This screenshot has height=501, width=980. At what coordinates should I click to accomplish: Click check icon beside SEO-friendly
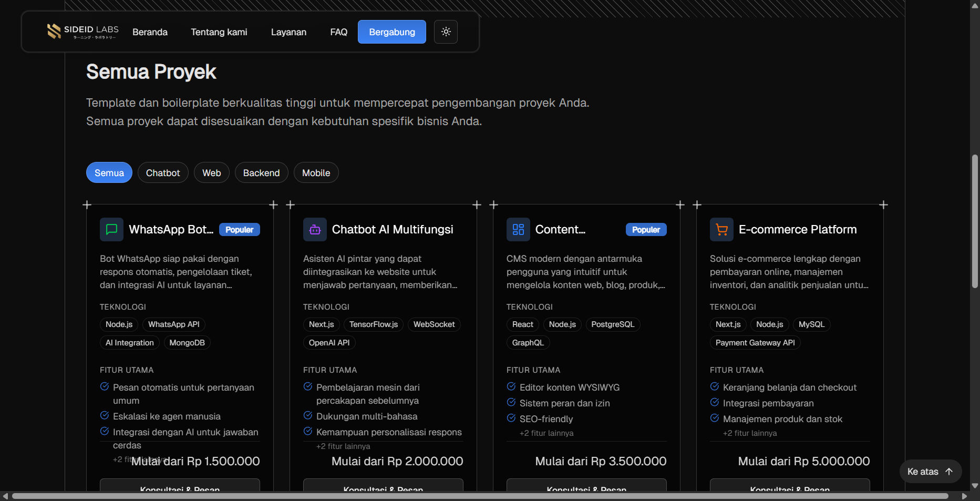(x=511, y=418)
